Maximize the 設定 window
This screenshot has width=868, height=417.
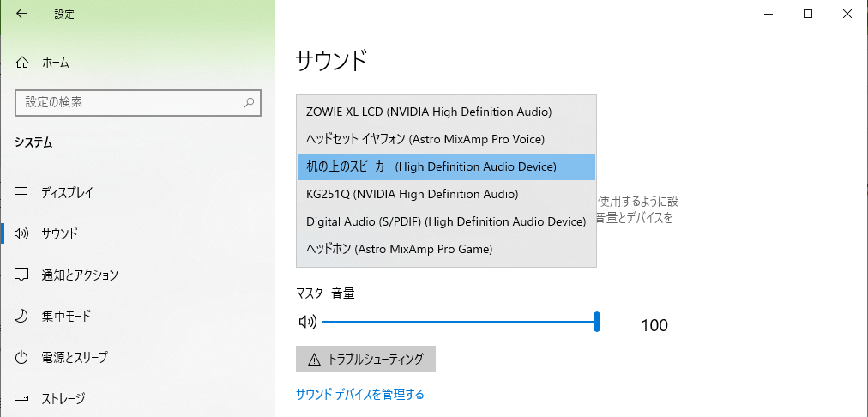point(808,15)
